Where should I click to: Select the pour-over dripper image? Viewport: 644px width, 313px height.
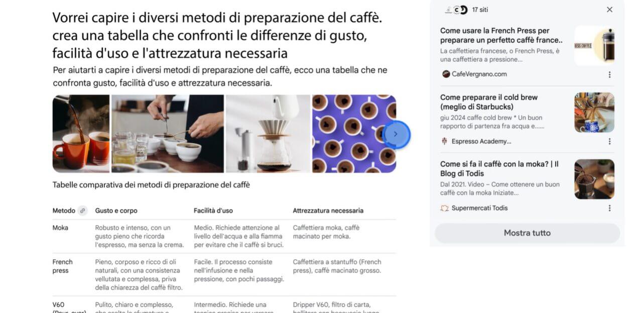(x=268, y=134)
